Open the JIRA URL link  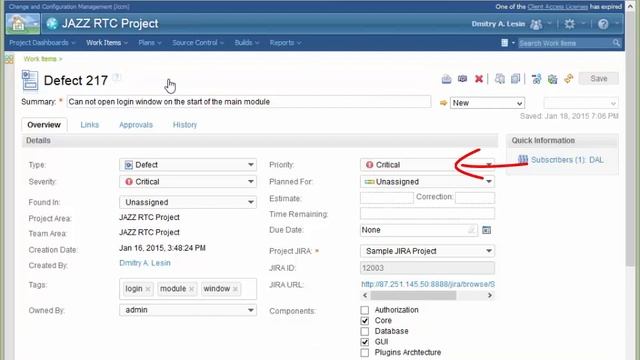428,284
